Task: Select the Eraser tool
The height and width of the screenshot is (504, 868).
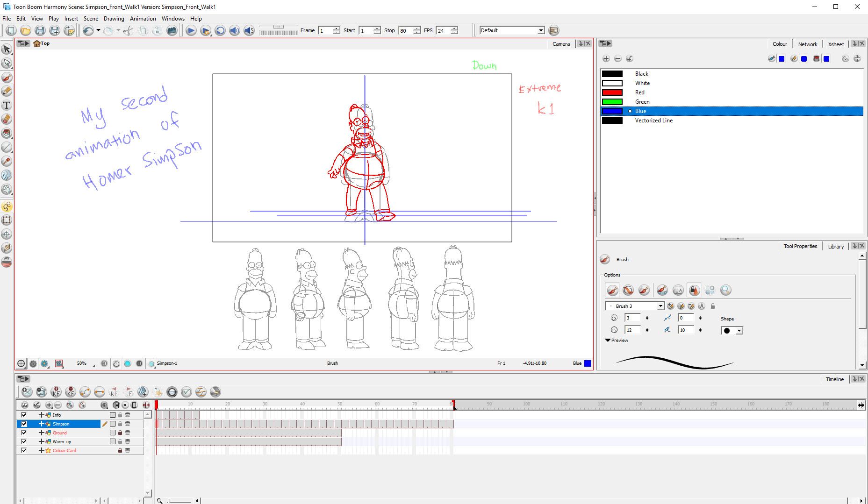Action: pyautogui.click(x=7, y=119)
